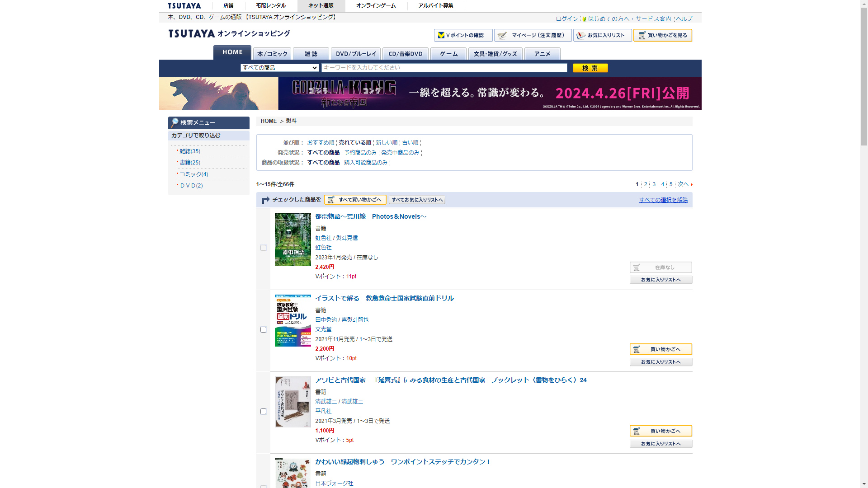Add 救急救命士国家試験直前ドリル to お気に入りリスト

tap(661, 362)
